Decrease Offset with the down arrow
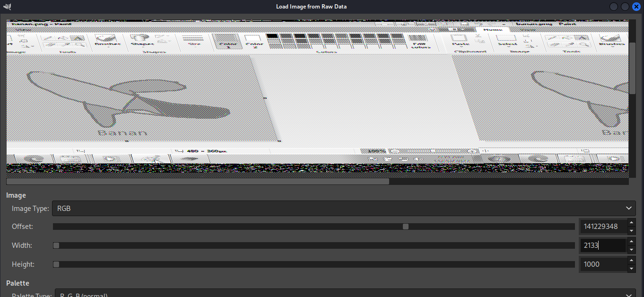The height and width of the screenshot is (297, 644). click(x=631, y=231)
